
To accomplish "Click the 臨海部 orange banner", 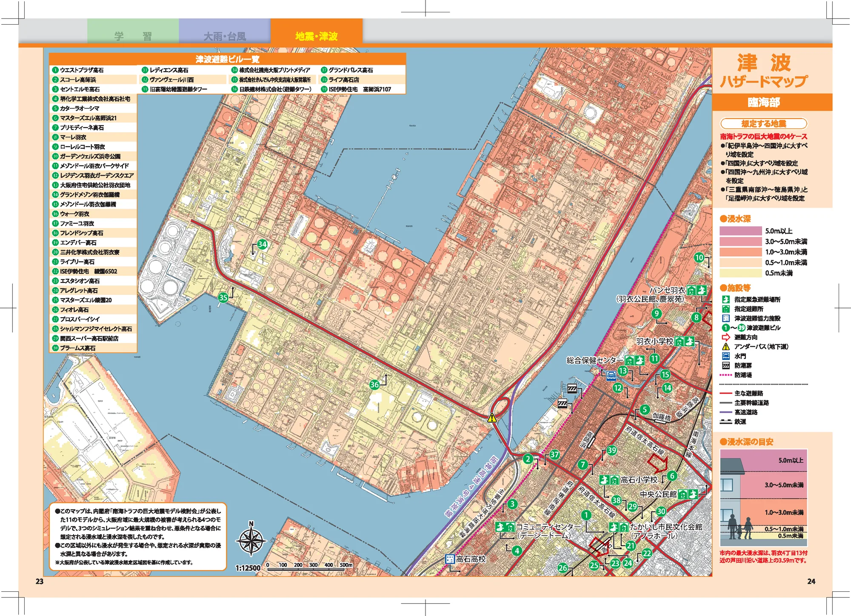I will coord(772,102).
